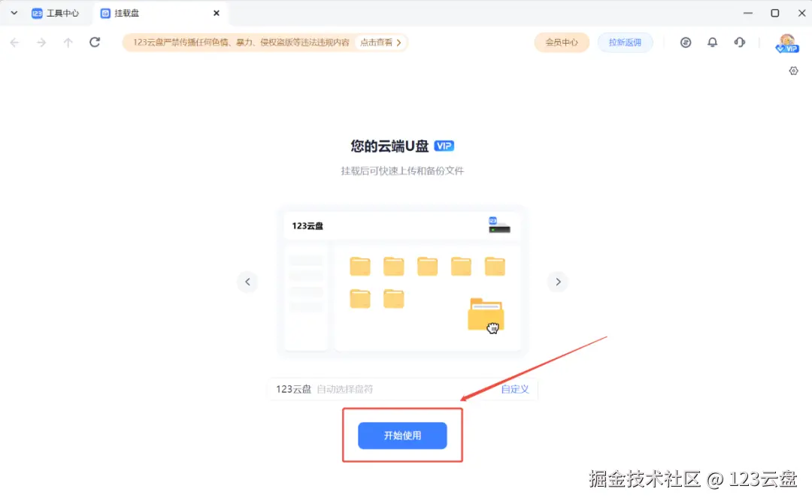Go up one level with the up arrow
Viewport: 812px width, 504px height.
(68, 42)
